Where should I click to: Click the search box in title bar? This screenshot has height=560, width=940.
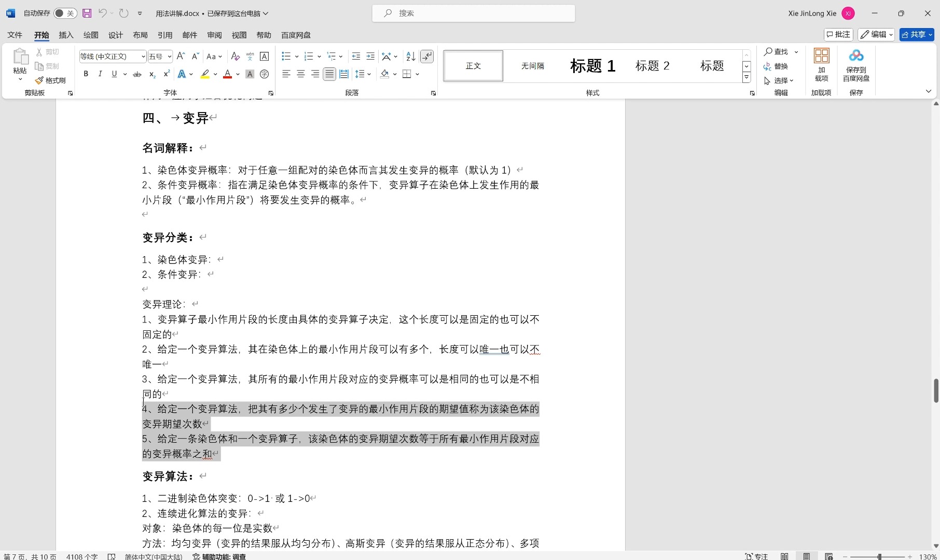click(x=474, y=13)
